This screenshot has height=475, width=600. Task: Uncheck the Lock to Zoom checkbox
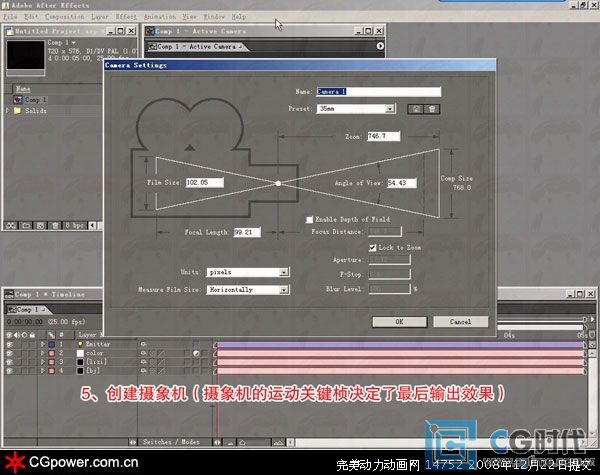coord(372,248)
